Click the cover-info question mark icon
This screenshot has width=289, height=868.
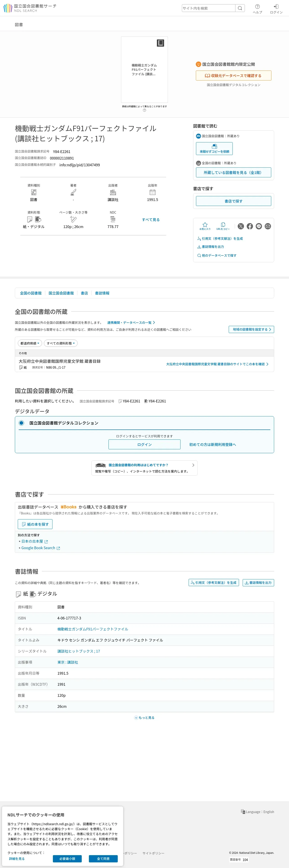click(x=144, y=110)
